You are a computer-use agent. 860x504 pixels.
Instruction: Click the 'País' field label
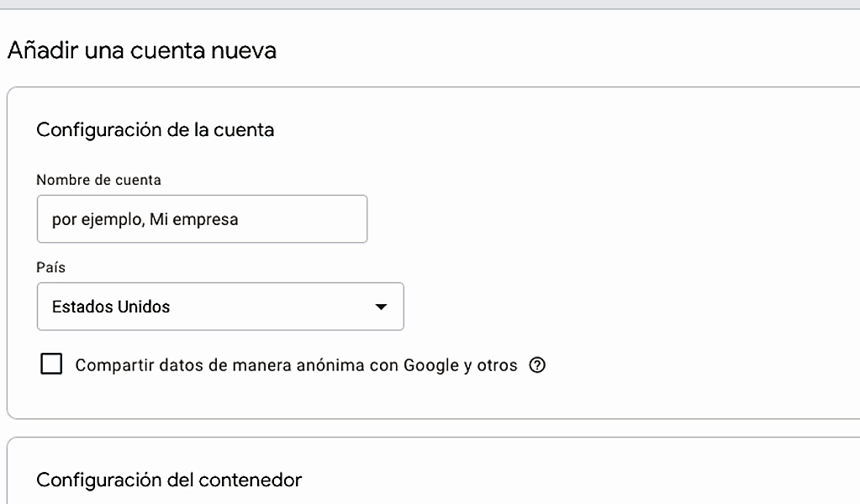pyautogui.click(x=49, y=267)
